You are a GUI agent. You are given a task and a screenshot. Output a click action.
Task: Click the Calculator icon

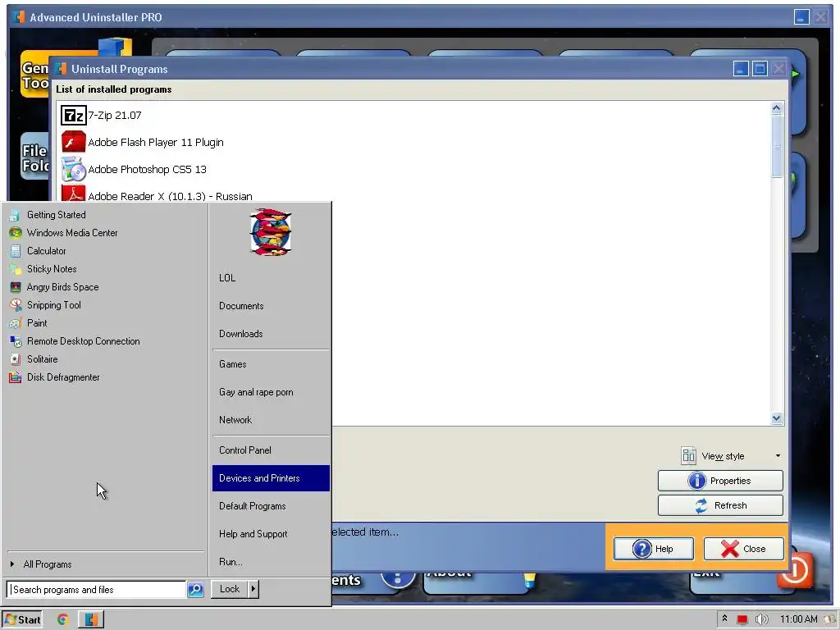click(x=15, y=251)
